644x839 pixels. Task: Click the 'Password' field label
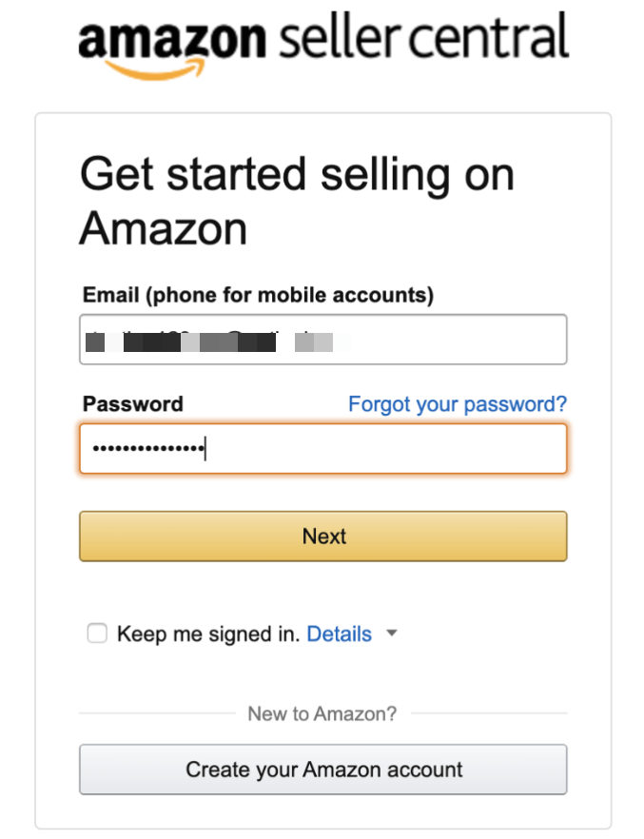pyautogui.click(x=133, y=404)
